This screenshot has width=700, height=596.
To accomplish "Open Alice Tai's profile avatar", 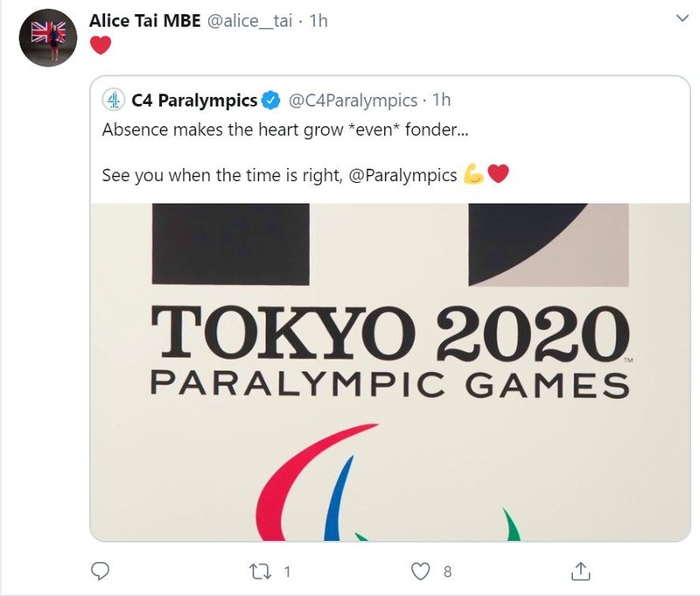I will (x=48, y=38).
